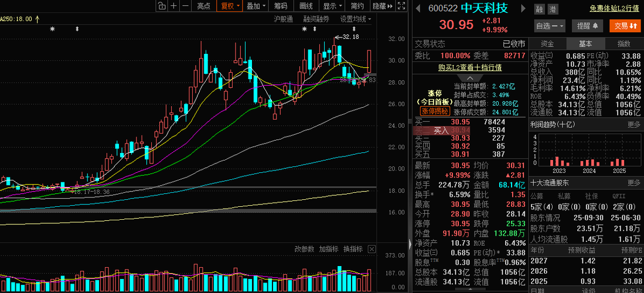Screen dimensions: 644x293
Task: Click the splitter arrow beside quote panel
Action: (410, 244)
